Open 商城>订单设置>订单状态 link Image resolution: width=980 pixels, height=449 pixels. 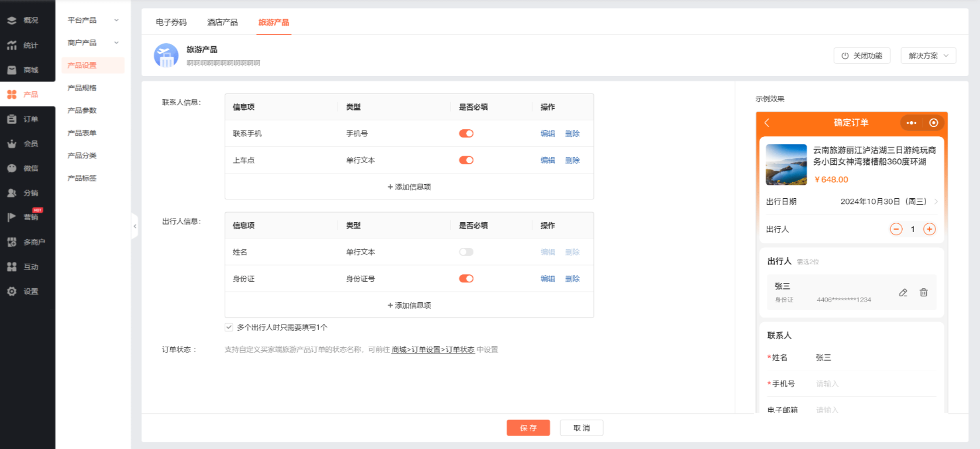[433, 350]
